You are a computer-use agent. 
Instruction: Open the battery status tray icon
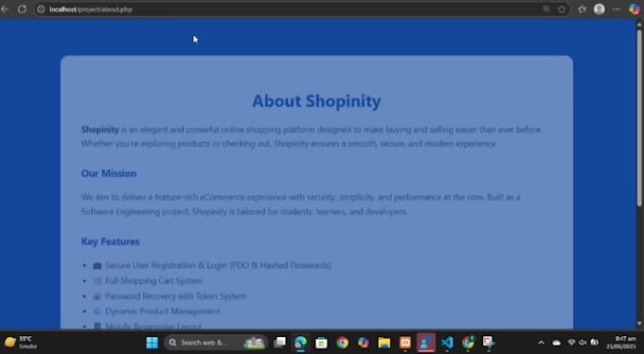595,343
